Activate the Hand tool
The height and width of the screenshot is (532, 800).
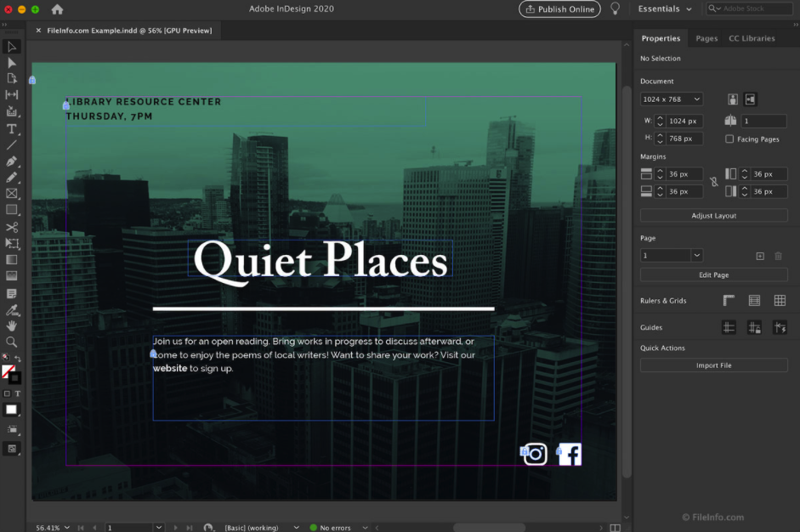point(12,325)
